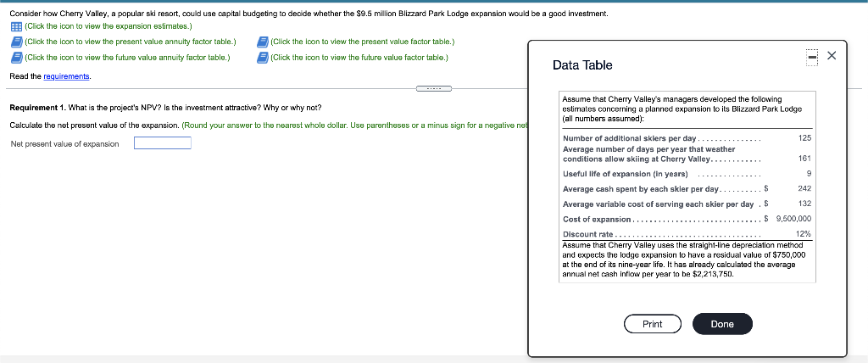The image size is (868, 363).
Task: Click the divider expander handle with dots
Action: (434, 88)
